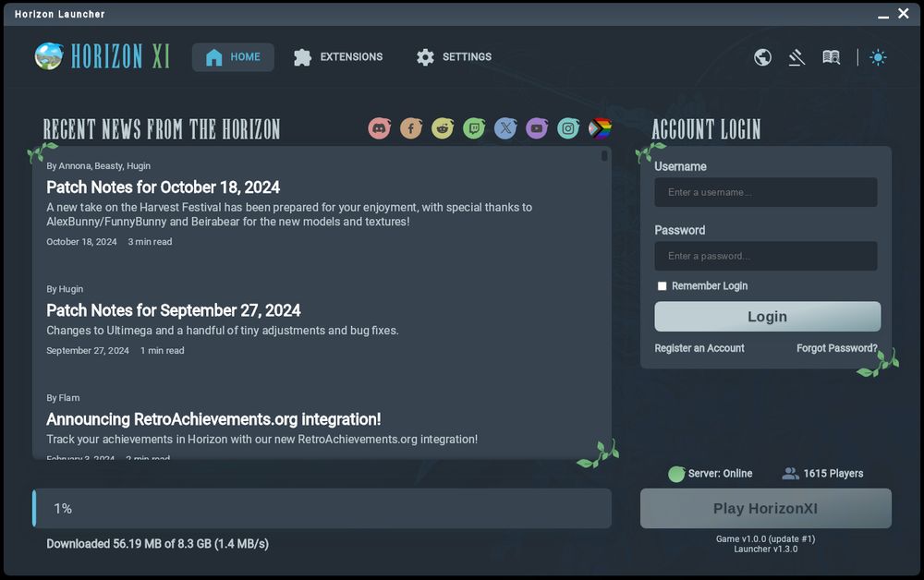Click the pride flag icon
924x580 pixels.
coord(600,128)
